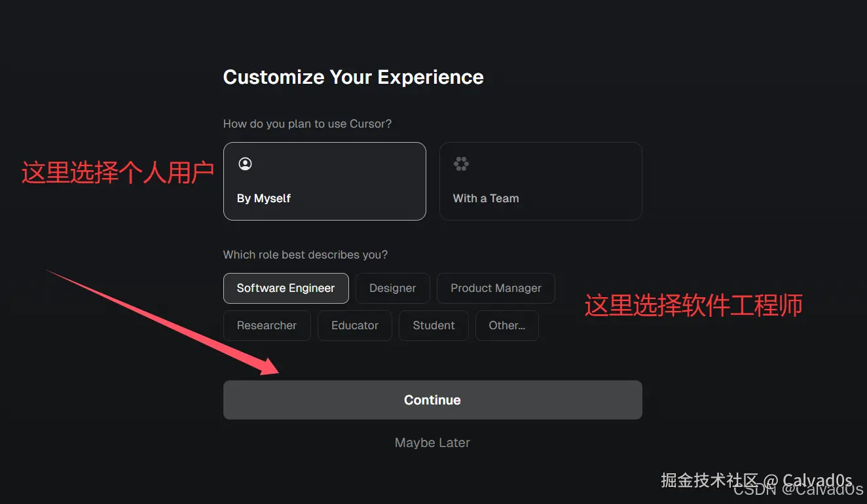The width and height of the screenshot is (867, 504).
Task: Click the Customize Your Experience heading
Action: coord(354,77)
